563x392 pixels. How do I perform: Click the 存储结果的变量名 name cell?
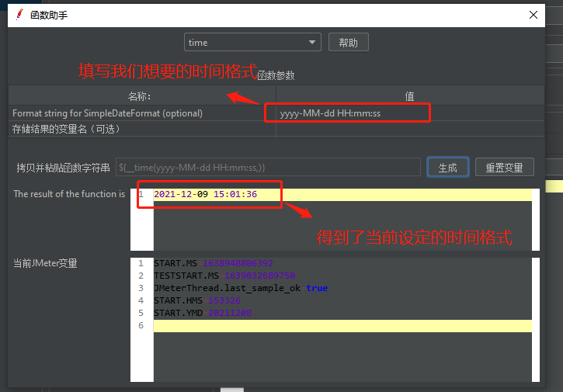[142, 129]
